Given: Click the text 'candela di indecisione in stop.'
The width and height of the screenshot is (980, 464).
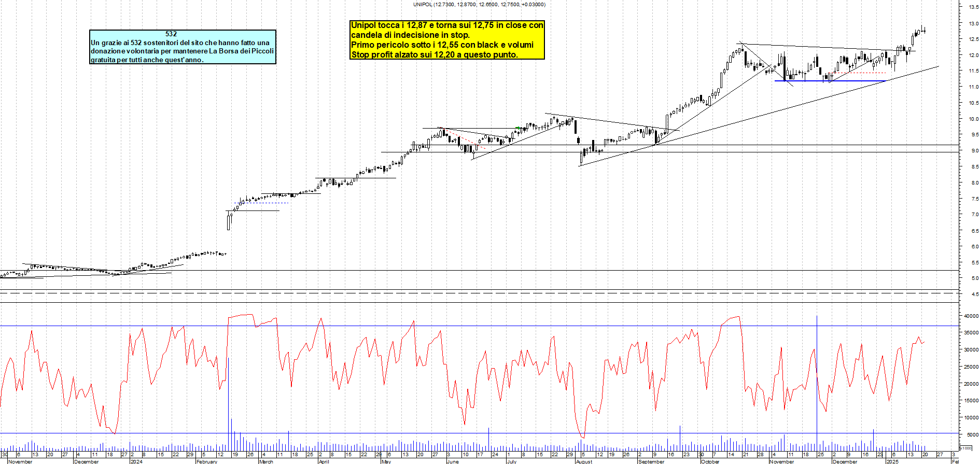Looking at the screenshot, I should click(x=410, y=35).
